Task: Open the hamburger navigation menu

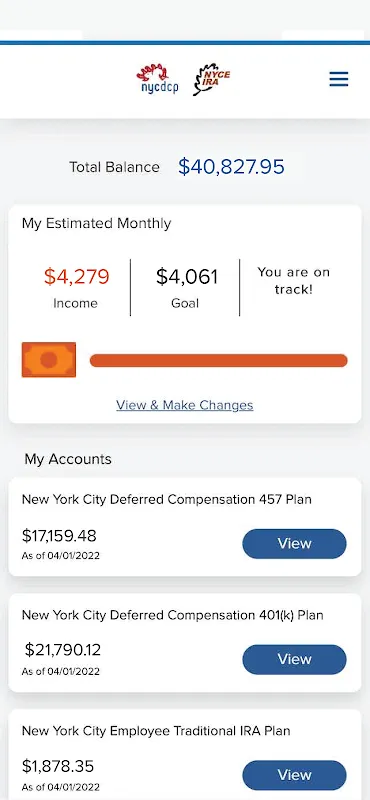Action: (338, 79)
